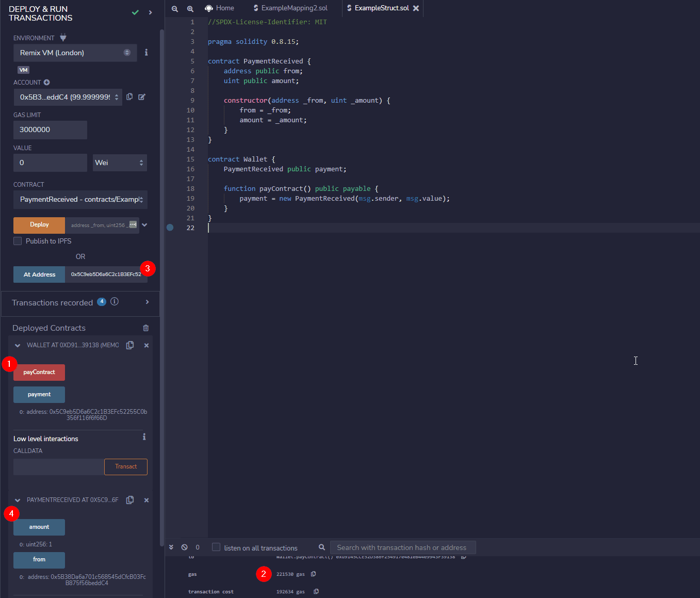Image resolution: width=700 pixels, height=598 pixels.
Task: Toggle listen on all transactions checkbox
Action: click(x=216, y=547)
